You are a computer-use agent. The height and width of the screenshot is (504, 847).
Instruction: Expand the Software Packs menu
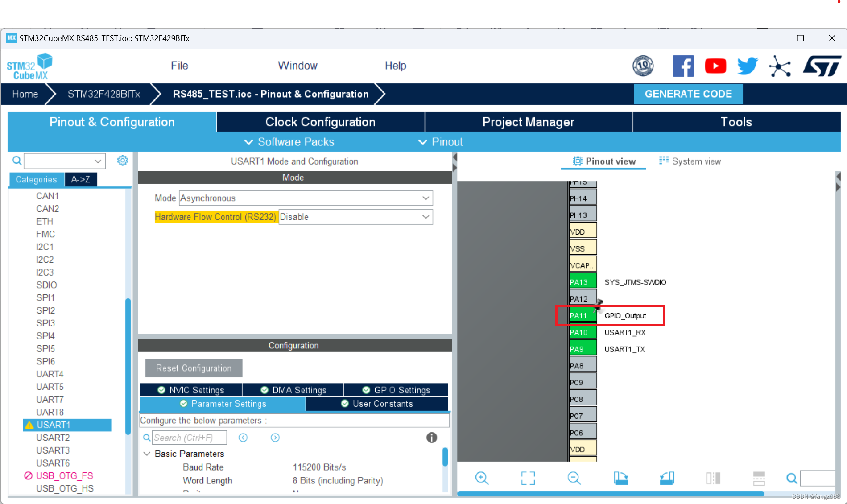tap(289, 142)
